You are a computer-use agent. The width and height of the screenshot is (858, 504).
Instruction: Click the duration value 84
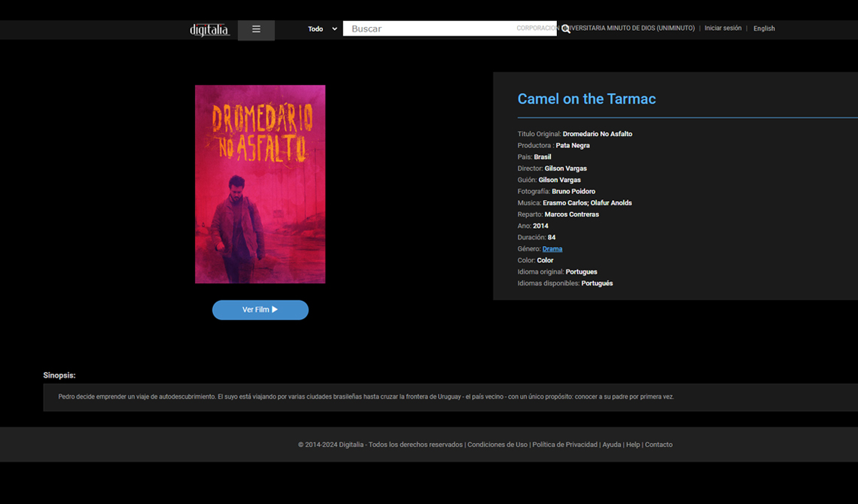coord(552,237)
